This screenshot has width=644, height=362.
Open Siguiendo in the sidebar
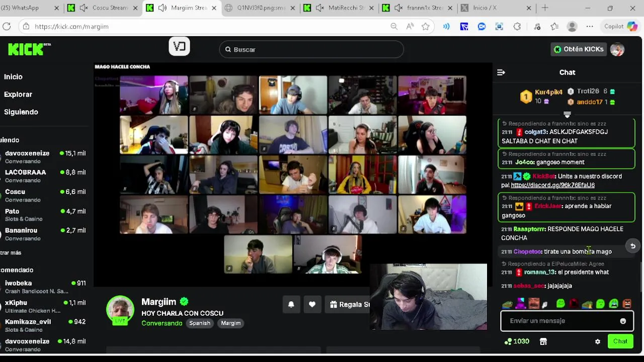pos(21,112)
